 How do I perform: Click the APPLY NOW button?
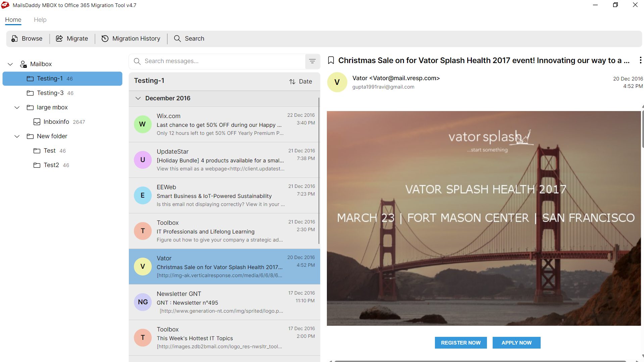point(516,343)
